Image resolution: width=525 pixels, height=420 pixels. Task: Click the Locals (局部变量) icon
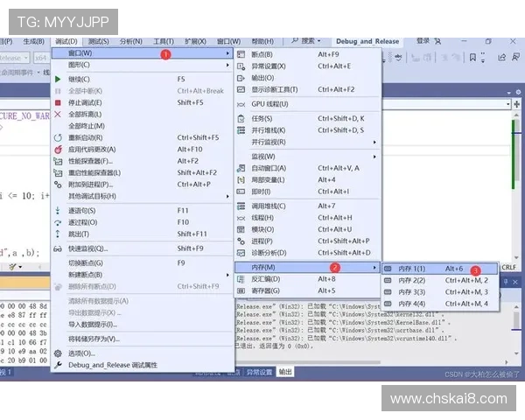pos(241,180)
